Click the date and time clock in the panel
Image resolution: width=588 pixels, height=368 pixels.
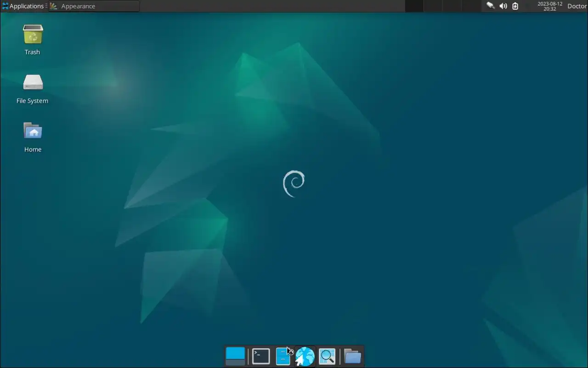pyautogui.click(x=550, y=6)
